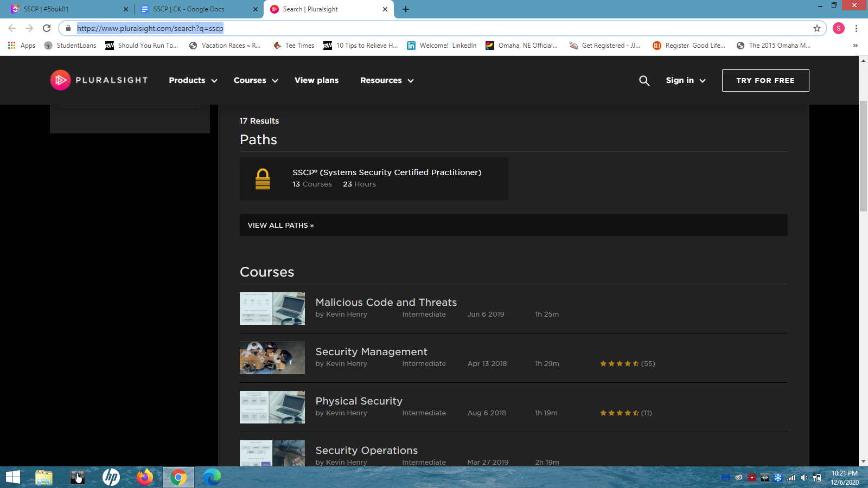Click the '17 Results' count text
The height and width of the screenshot is (488, 868).
coord(259,121)
